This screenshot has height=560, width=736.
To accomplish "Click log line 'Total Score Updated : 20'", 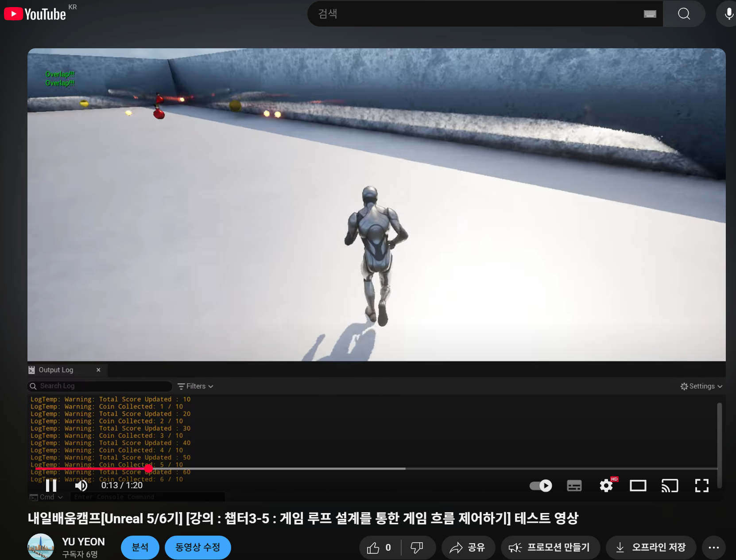I will [x=111, y=414].
